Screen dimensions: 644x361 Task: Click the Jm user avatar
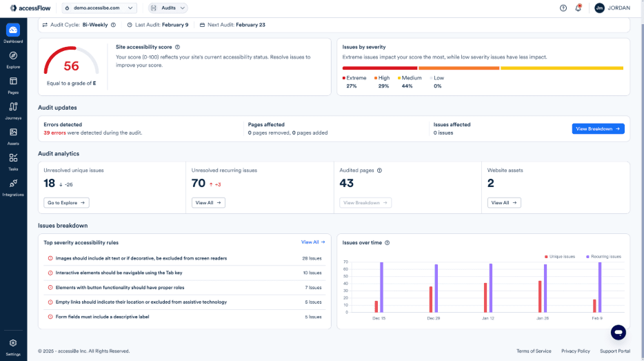click(x=599, y=8)
